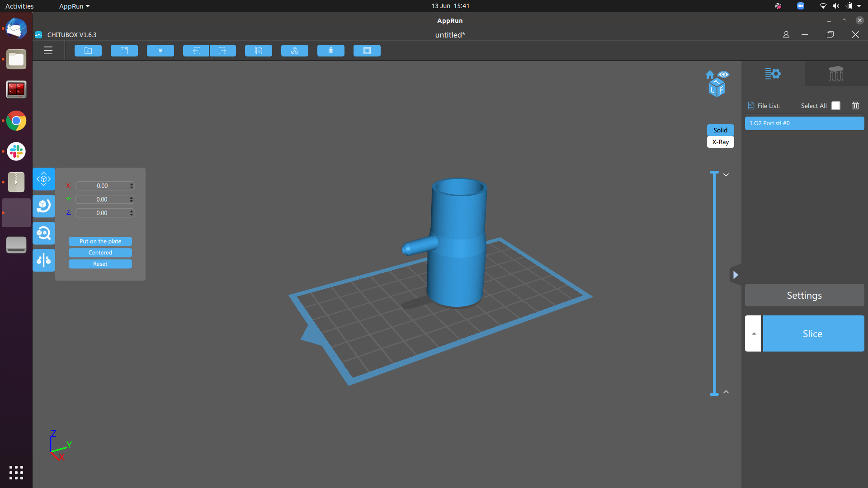Click the redo arrow toolbar button

(222, 51)
